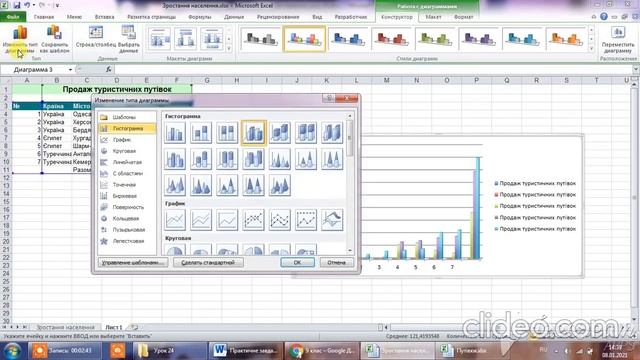Image resolution: width=640 pixels, height=360 pixels.
Task: Choose basic line chart icon
Action: [x=175, y=220]
